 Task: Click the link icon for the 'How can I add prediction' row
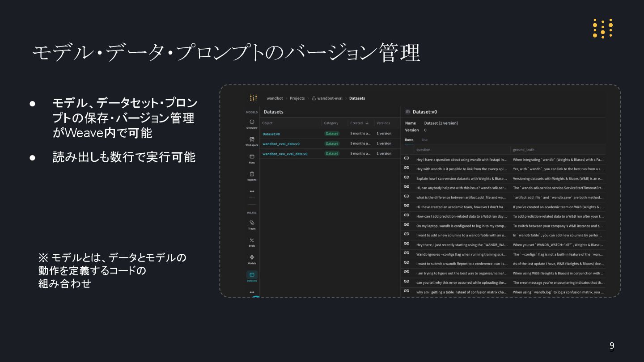407,215
